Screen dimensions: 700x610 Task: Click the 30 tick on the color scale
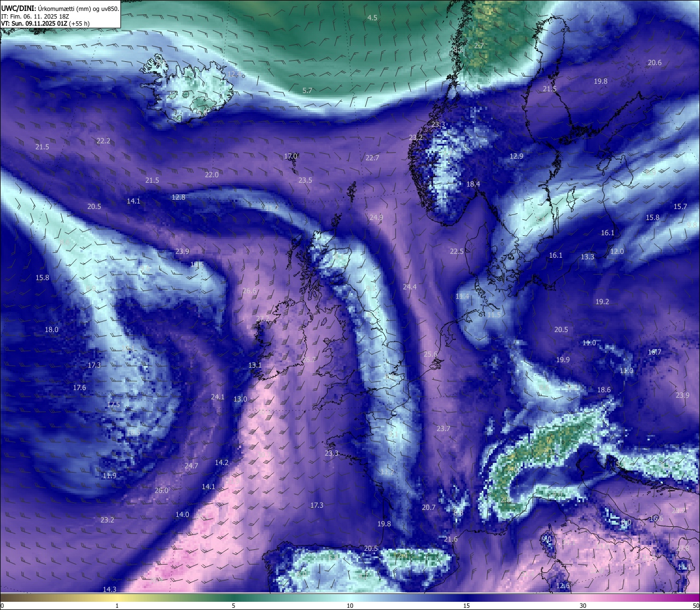[x=583, y=606]
